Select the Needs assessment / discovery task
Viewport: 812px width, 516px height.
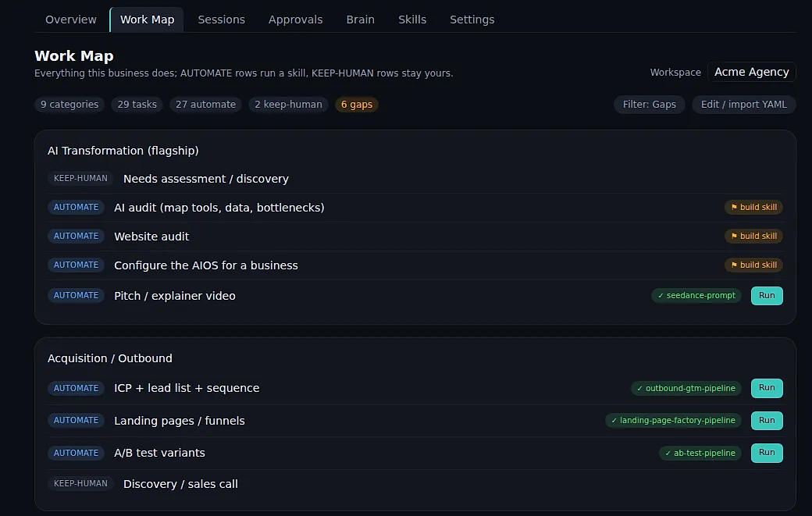coord(205,179)
